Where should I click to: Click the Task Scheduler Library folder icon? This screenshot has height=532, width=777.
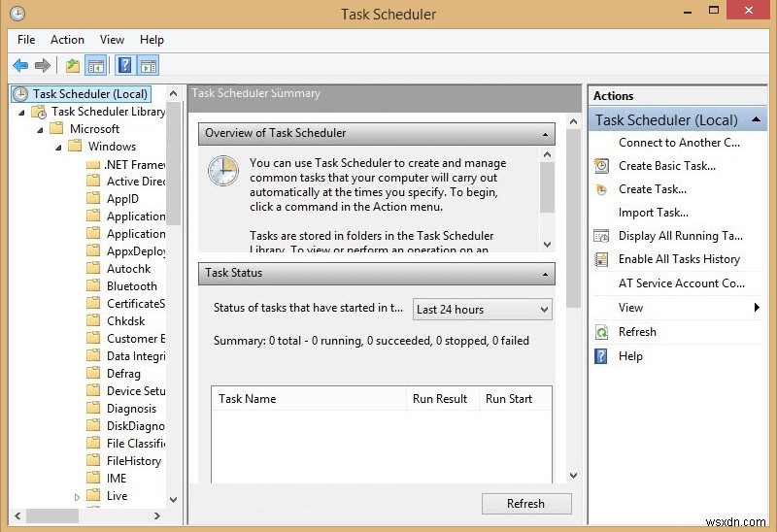(x=39, y=112)
